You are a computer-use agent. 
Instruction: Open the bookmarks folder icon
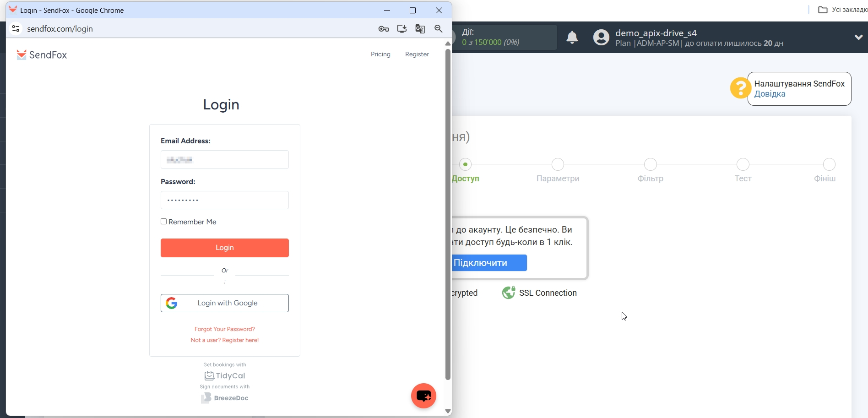(x=823, y=10)
